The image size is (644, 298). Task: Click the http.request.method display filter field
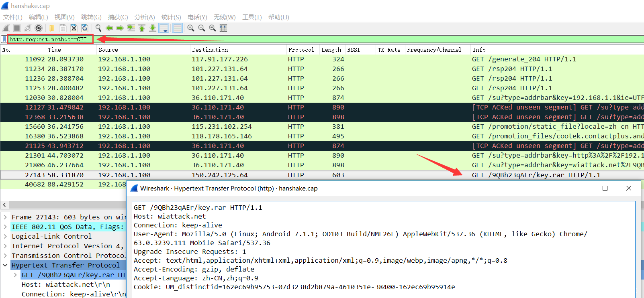[x=50, y=39]
